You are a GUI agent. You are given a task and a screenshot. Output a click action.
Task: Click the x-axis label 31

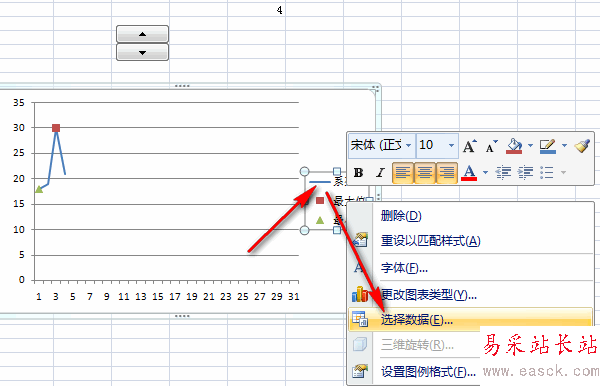(x=293, y=296)
